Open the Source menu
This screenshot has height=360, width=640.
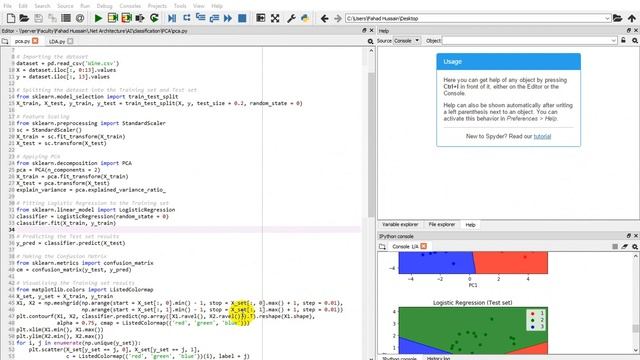point(65,6)
